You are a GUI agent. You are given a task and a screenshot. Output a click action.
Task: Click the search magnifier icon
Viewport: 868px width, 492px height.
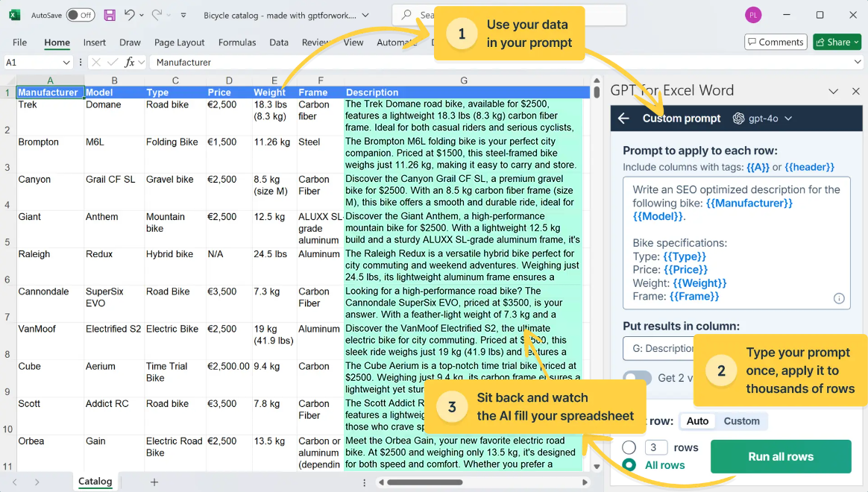[406, 15]
